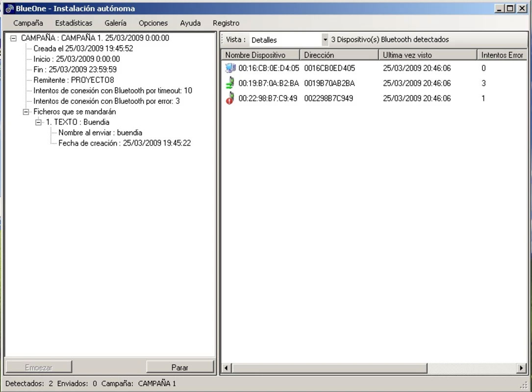Open the Estadísticas menu

(x=74, y=23)
